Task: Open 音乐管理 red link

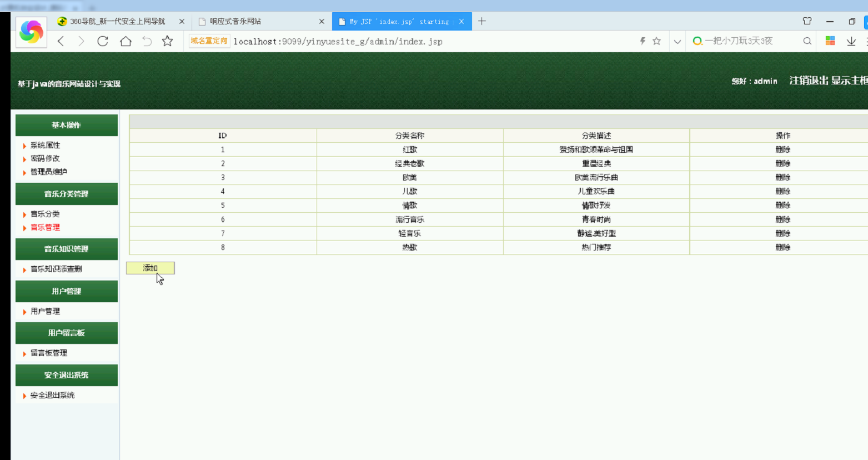Action: pyautogui.click(x=45, y=227)
